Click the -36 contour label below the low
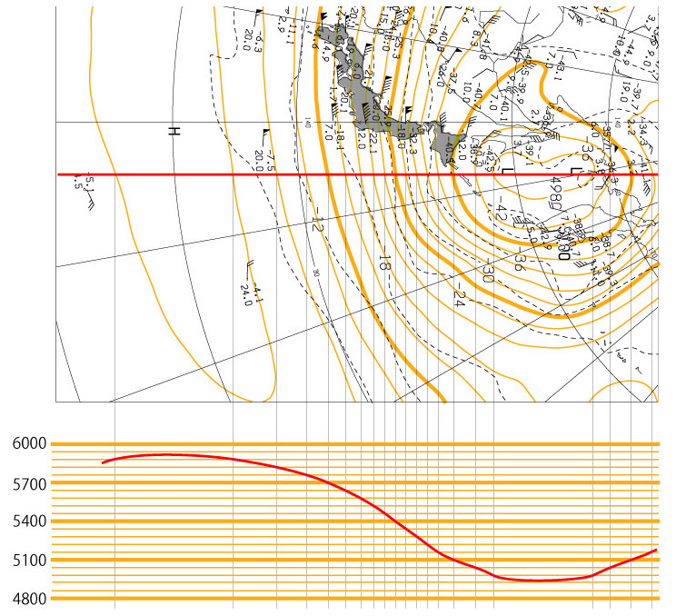 [x=519, y=262]
